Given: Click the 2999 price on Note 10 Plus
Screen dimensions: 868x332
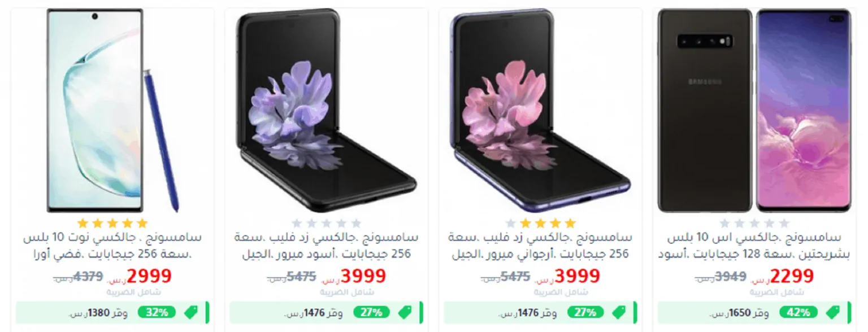Looking at the screenshot, I should [x=149, y=276].
